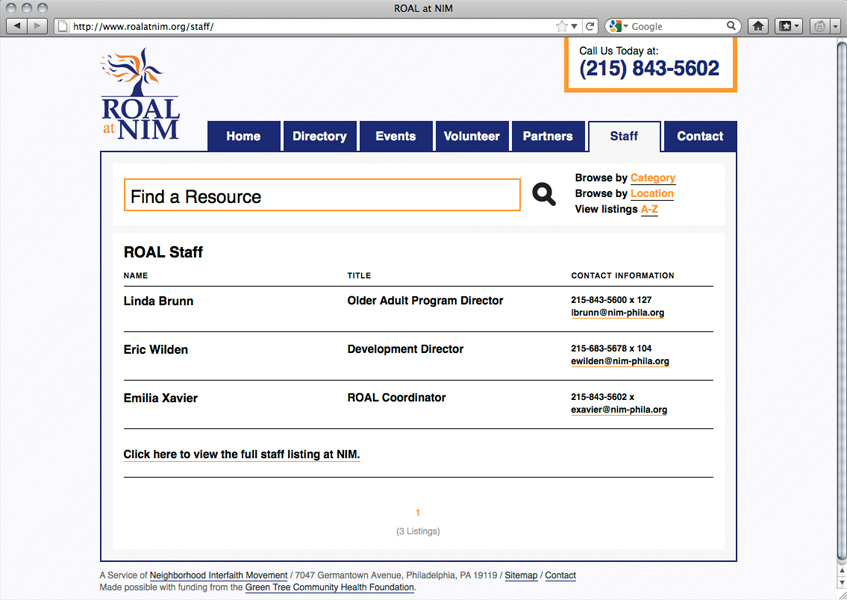Open the bookmarks toolbar menu button

(789, 26)
